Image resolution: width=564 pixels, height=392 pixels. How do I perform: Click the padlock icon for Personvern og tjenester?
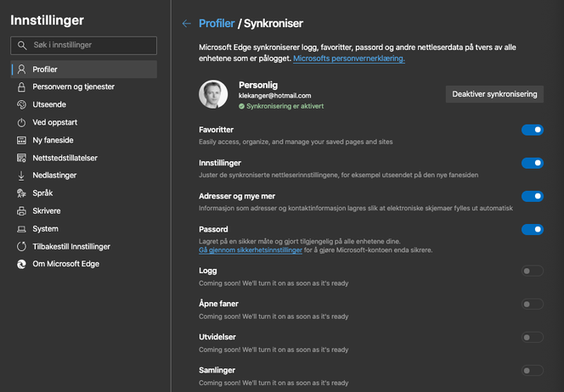coord(21,87)
